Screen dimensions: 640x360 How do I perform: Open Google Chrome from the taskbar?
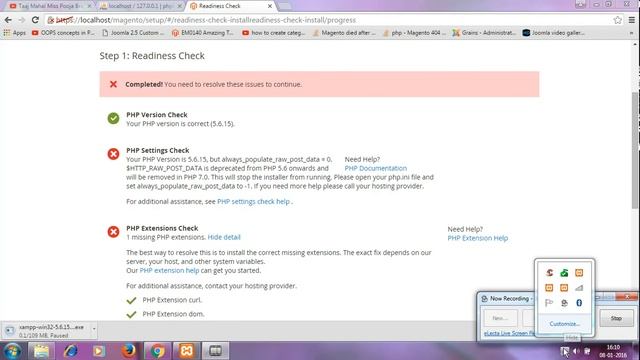[x=158, y=351]
